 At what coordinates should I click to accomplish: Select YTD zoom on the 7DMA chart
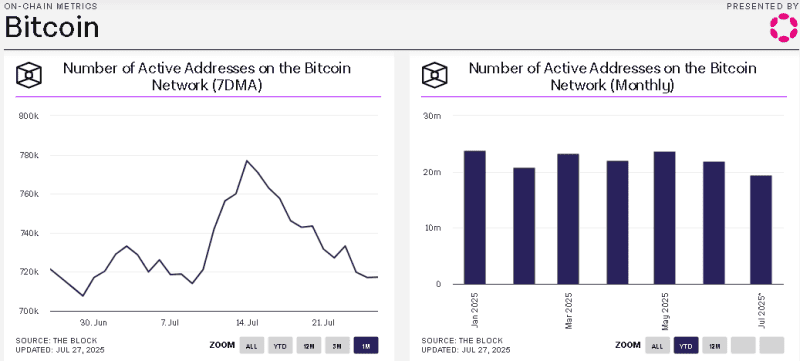click(280, 346)
